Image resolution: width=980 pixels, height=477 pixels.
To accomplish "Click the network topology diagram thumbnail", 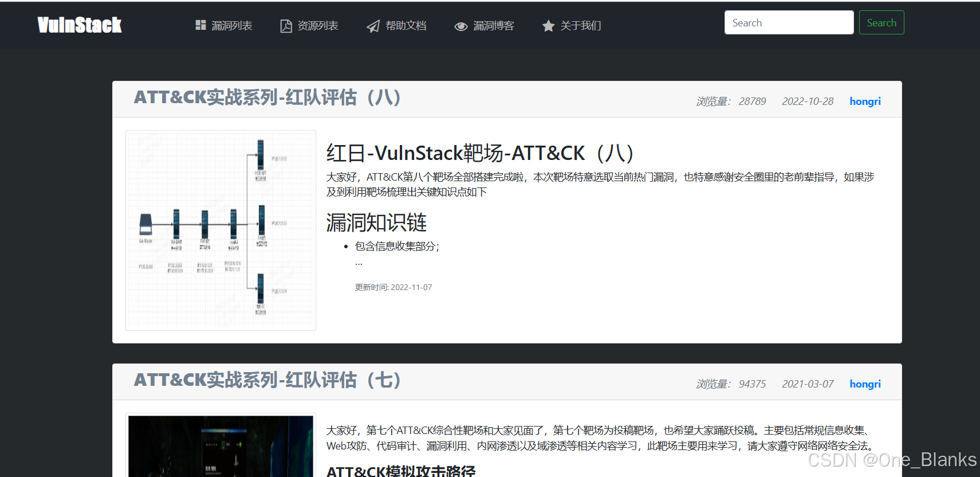I will coord(221,230).
